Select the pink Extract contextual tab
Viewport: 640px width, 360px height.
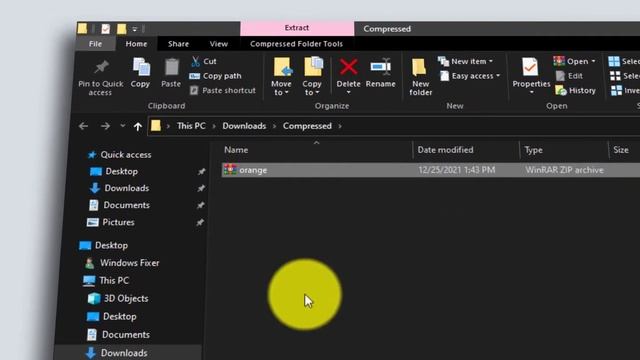[x=297, y=28]
